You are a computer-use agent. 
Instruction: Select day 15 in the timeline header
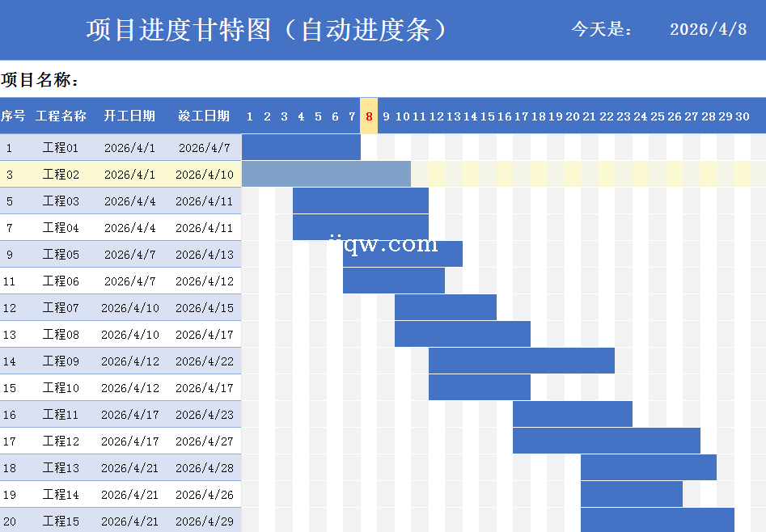pos(488,116)
